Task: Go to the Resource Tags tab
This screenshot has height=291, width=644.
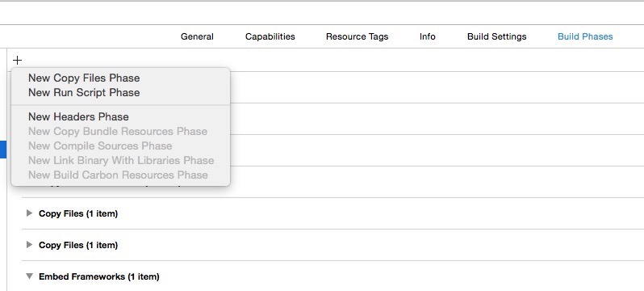Action: pyautogui.click(x=357, y=36)
